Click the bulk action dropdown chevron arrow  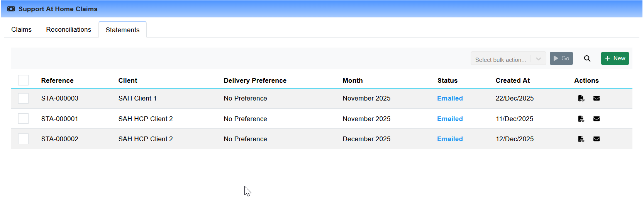coord(538,59)
